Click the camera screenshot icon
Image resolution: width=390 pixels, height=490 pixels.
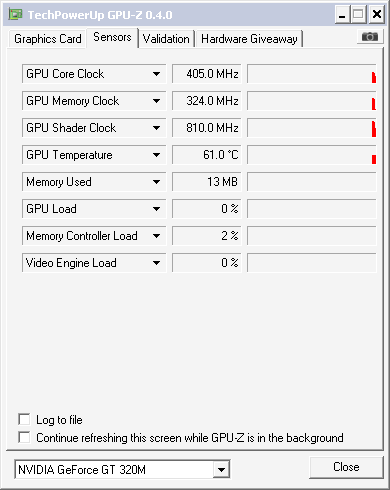coord(370,36)
